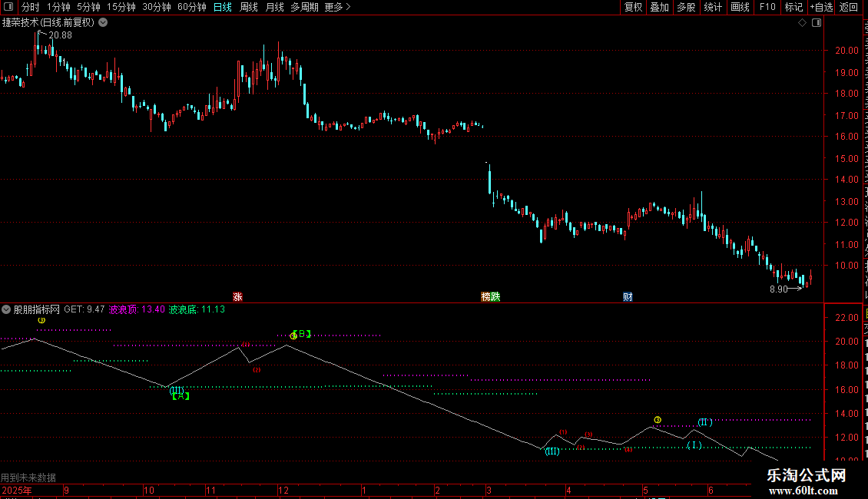The image size is (868, 499).
Task: Click the red 张 event marker
Action: (238, 297)
